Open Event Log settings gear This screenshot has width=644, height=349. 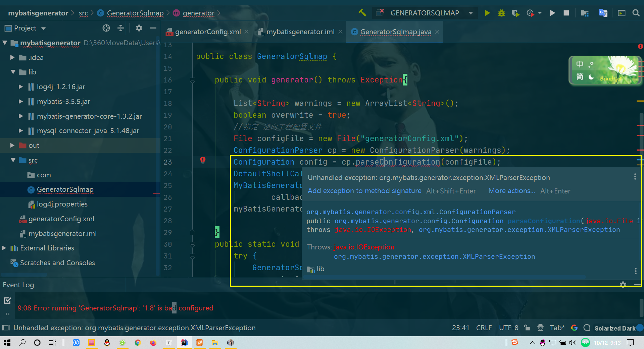pyautogui.click(x=623, y=285)
